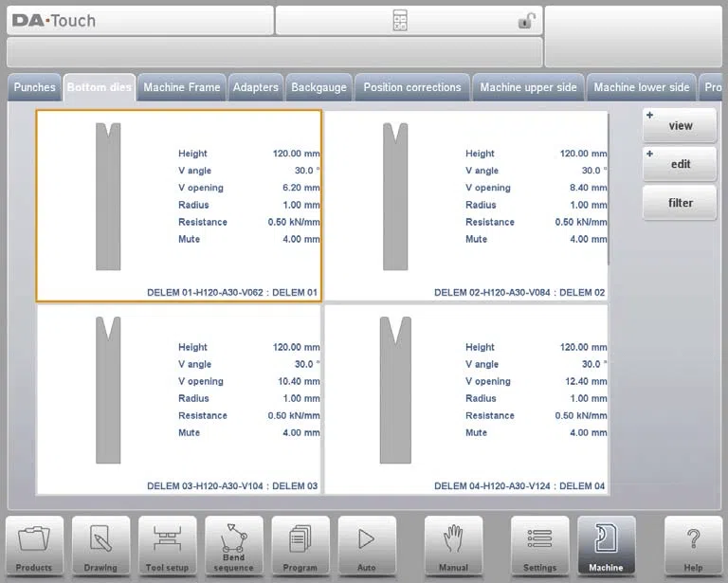This screenshot has height=583, width=728.
Task: Open the Backgauge tab
Action: (318, 87)
